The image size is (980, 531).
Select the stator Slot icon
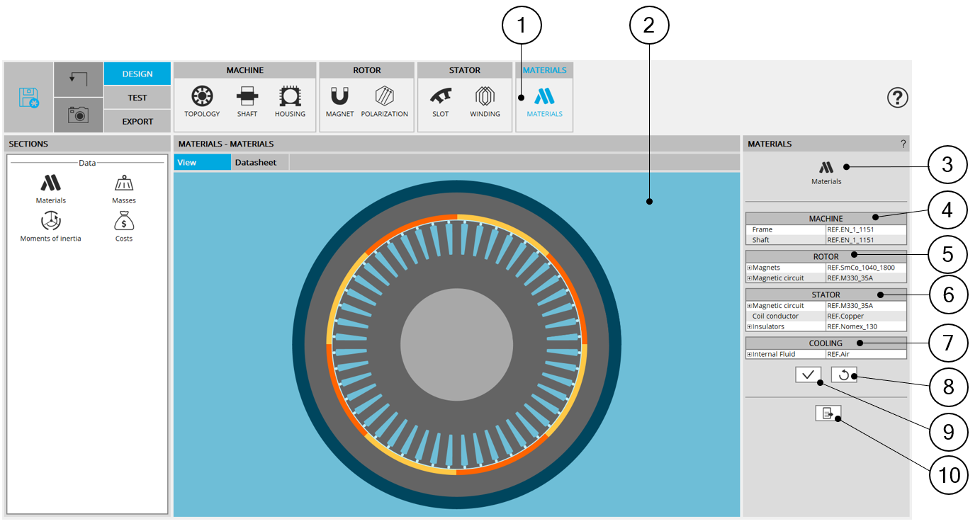point(440,97)
